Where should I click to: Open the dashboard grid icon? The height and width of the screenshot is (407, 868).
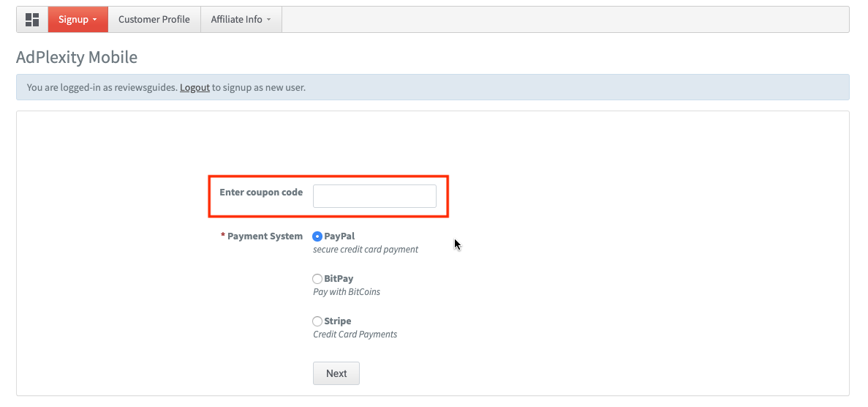click(x=32, y=20)
